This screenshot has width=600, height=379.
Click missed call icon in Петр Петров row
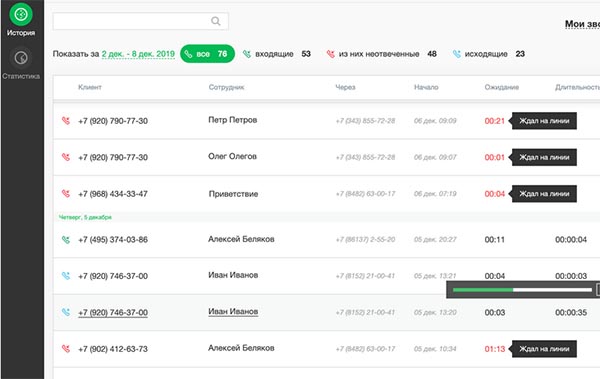click(66, 121)
